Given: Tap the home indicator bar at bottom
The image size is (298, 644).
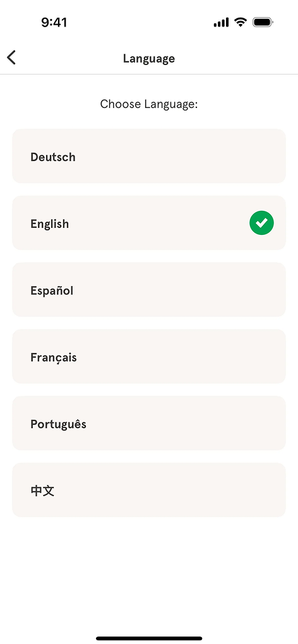Looking at the screenshot, I should pyautogui.click(x=149, y=638).
